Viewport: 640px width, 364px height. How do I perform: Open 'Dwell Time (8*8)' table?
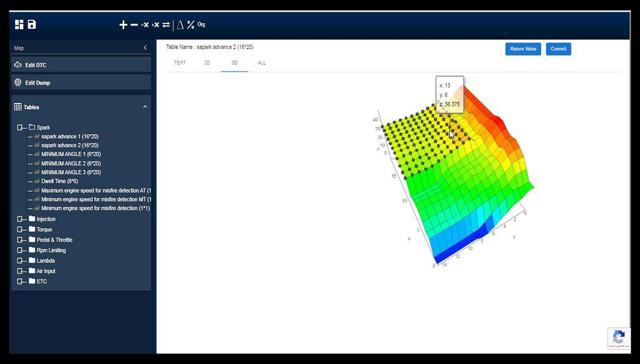(60, 181)
